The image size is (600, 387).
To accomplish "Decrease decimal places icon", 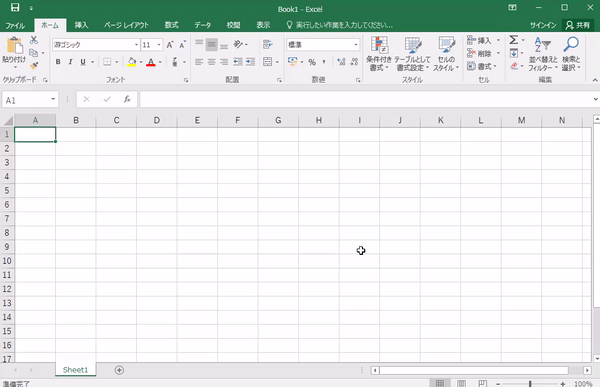I will coord(354,62).
